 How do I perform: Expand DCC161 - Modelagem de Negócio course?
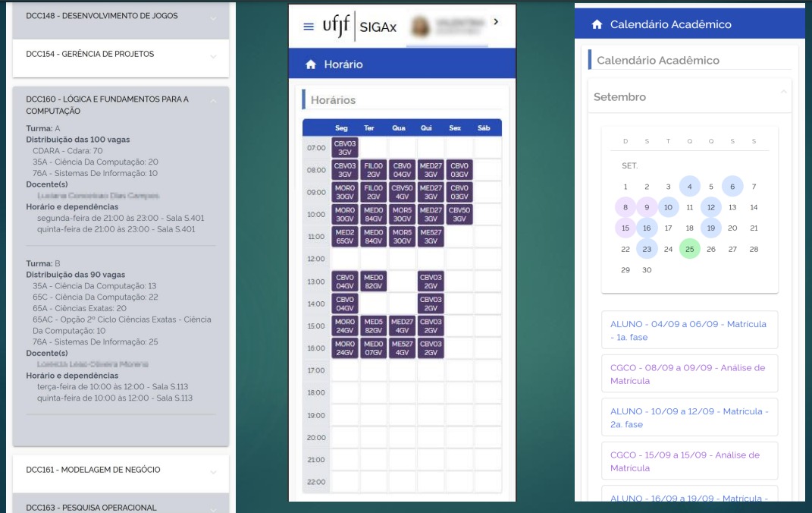click(213, 471)
